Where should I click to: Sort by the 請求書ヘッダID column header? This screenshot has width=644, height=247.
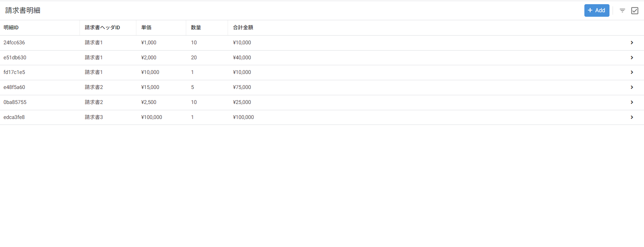pos(102,28)
